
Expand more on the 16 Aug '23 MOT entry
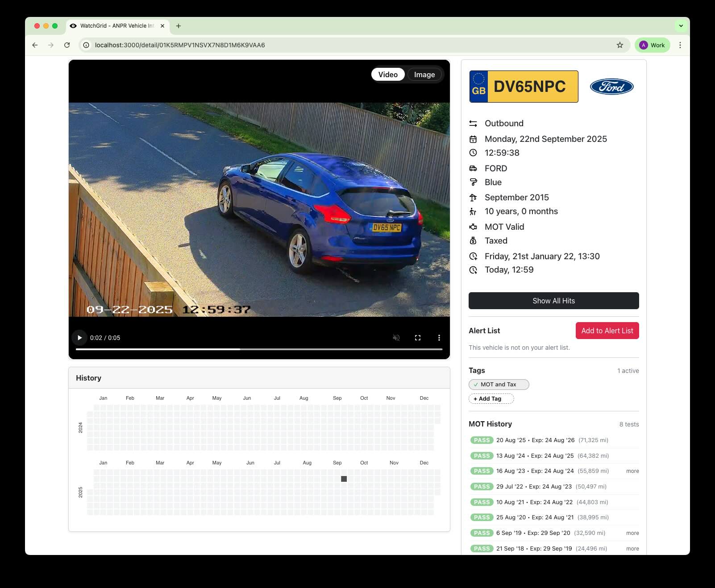click(x=632, y=471)
